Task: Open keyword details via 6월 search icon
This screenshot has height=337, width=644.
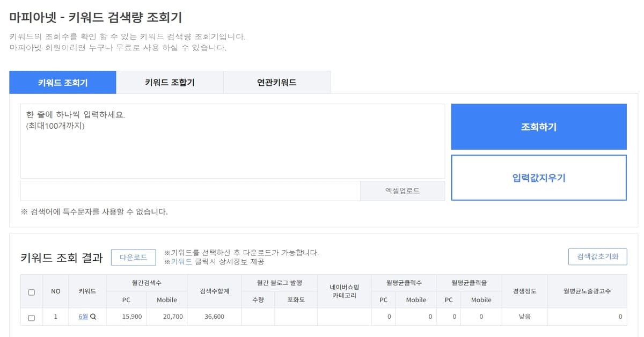Action: (x=92, y=316)
